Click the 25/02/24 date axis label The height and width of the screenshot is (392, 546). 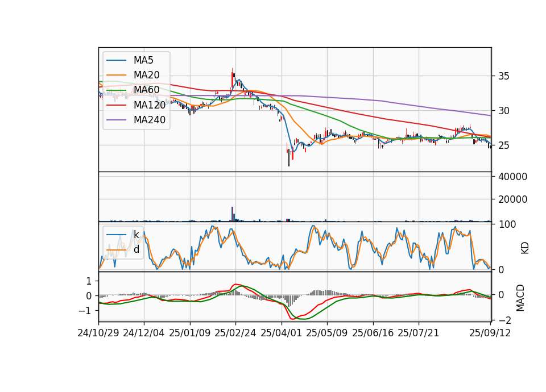tap(235, 333)
